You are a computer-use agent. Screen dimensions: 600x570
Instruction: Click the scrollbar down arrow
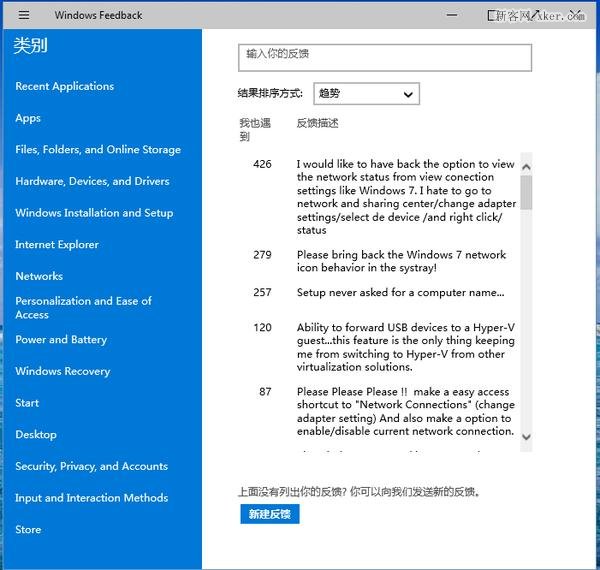[x=527, y=436]
